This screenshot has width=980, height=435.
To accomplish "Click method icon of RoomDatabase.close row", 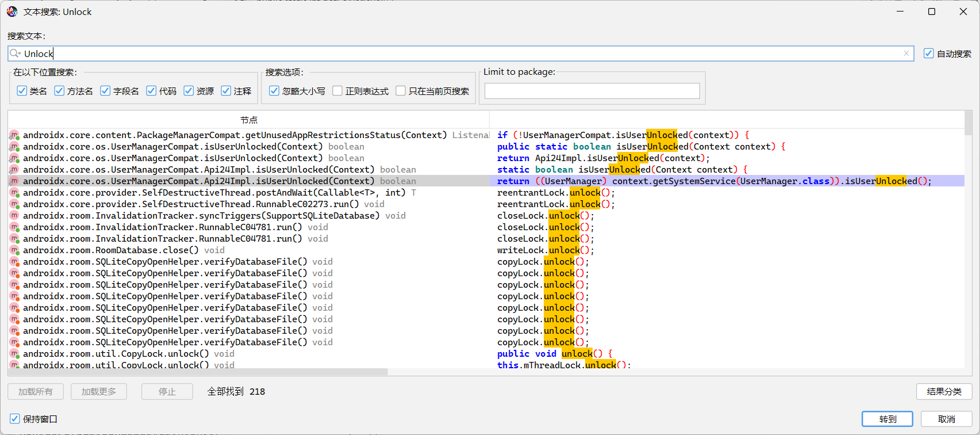I will tap(14, 250).
